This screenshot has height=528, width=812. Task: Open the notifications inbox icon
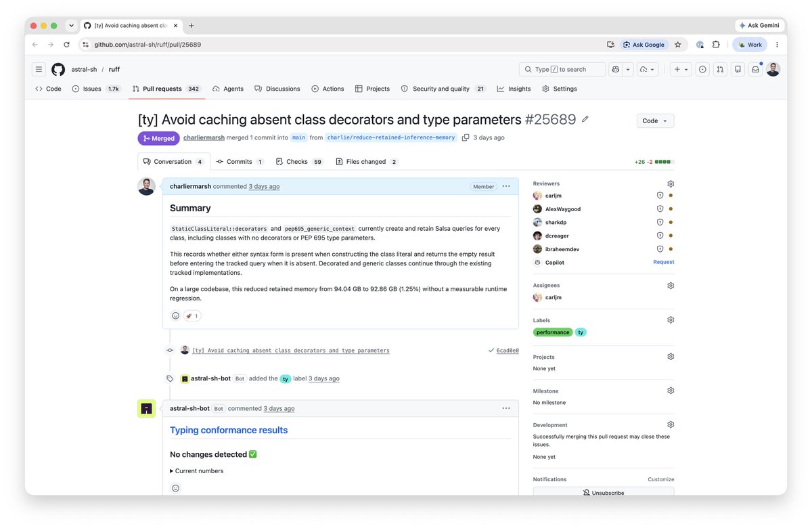[755, 69]
